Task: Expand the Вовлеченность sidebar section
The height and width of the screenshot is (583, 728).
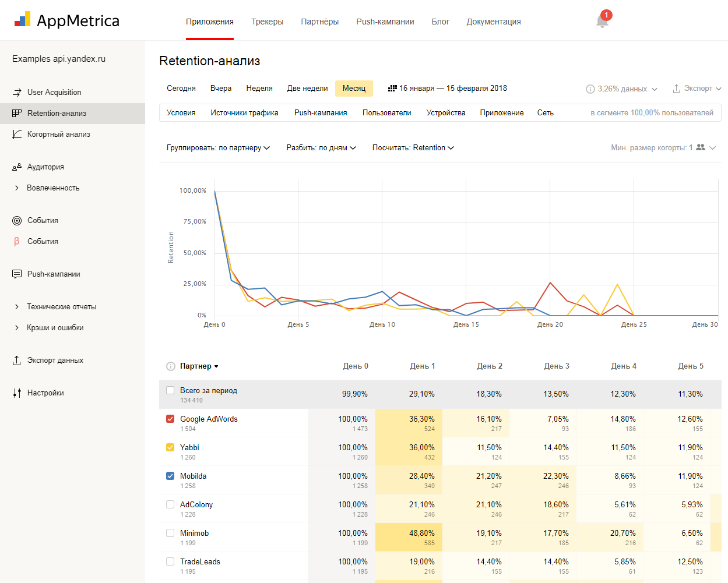Action: 17,188
